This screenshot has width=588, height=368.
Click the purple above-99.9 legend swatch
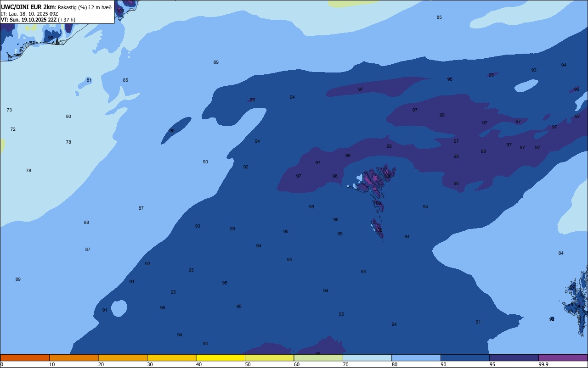tap(563, 357)
